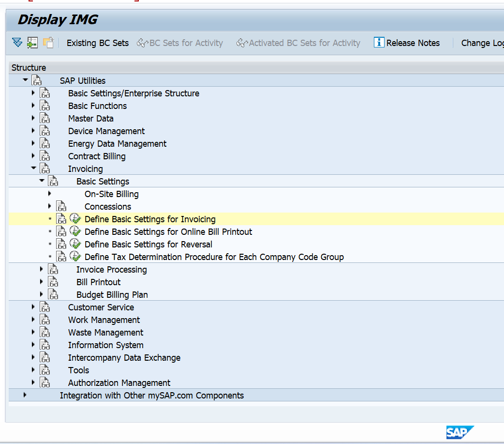Open documentation icon for Authorization Management
Image resolution: width=504 pixels, height=444 pixels.
point(45,383)
